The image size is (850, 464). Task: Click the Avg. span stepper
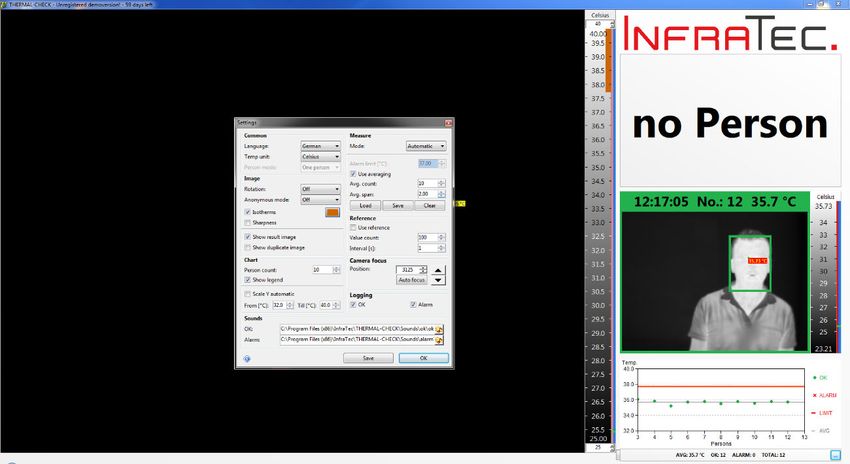point(442,194)
